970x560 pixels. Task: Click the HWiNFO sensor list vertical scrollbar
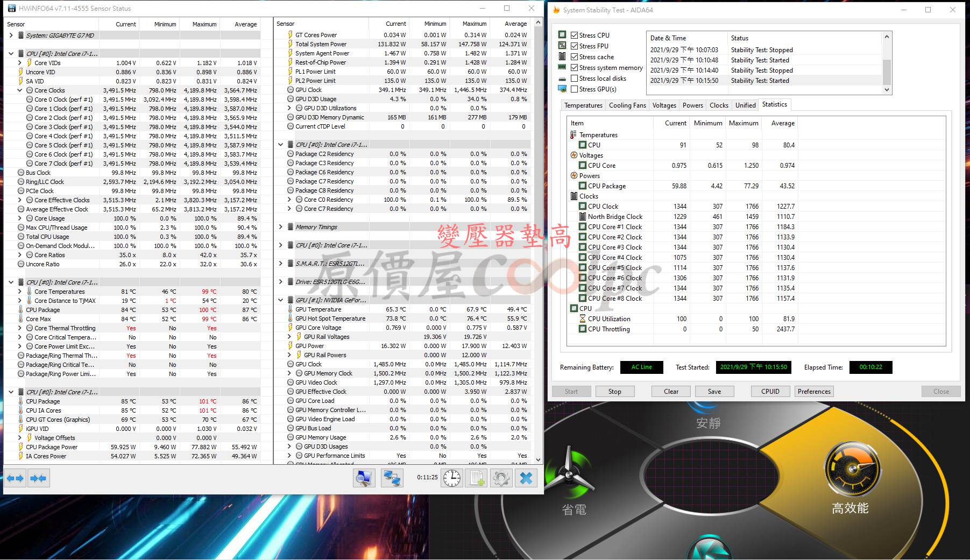pos(538,242)
